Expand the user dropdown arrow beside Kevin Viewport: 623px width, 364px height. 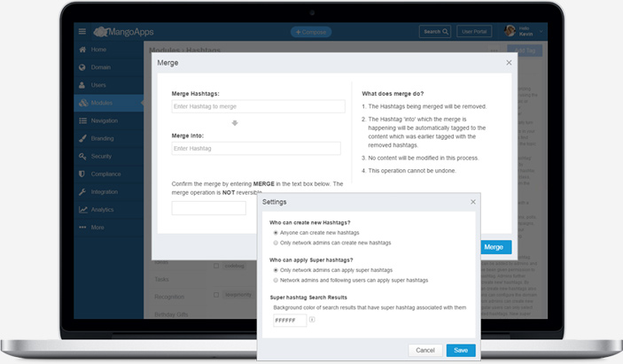(541, 31)
